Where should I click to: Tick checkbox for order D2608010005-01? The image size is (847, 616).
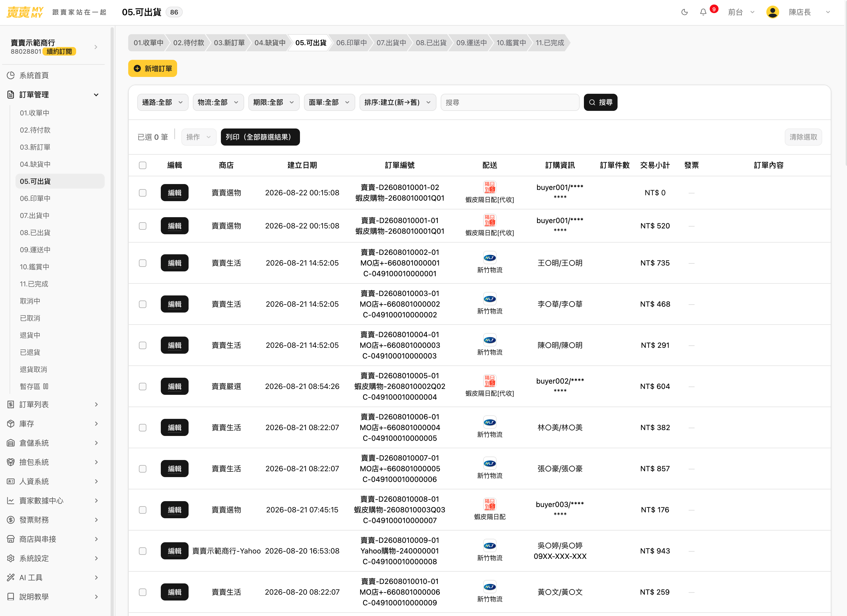click(x=143, y=386)
